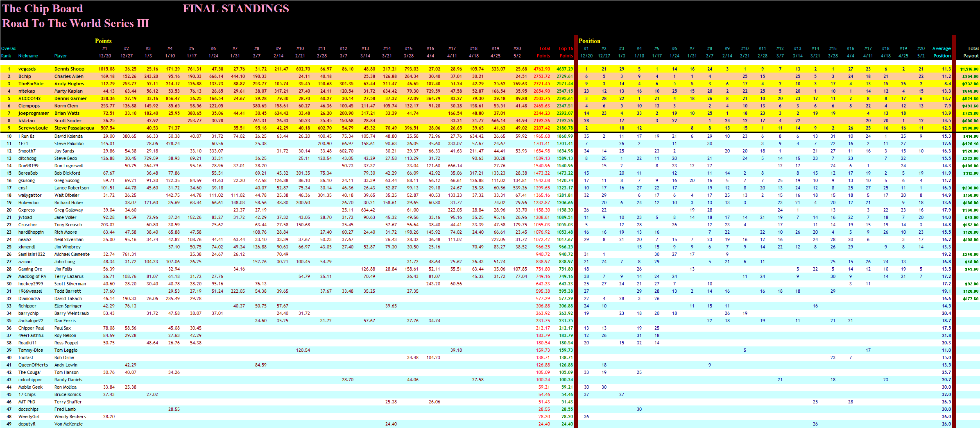Select nickname cell 'hard8hoppin'

pyautogui.click(x=31, y=232)
